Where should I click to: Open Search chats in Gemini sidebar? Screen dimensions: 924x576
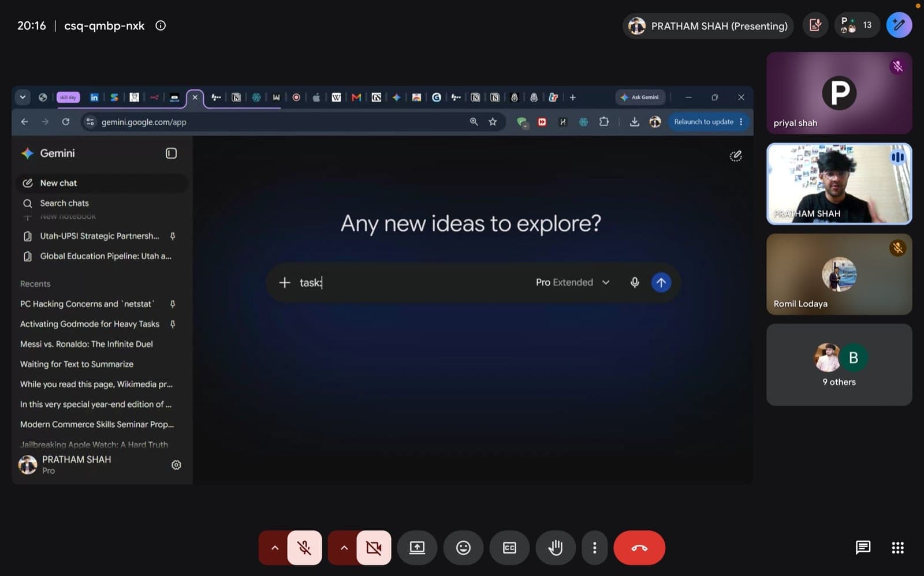coord(102,203)
